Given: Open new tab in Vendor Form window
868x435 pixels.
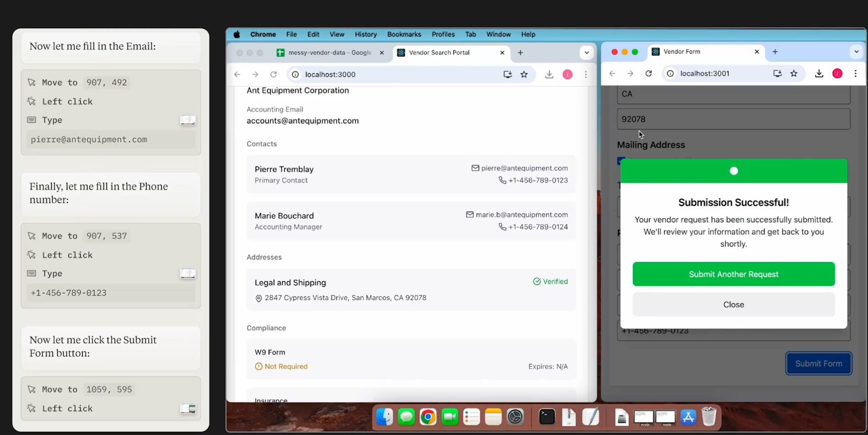Looking at the screenshot, I should pyautogui.click(x=775, y=52).
